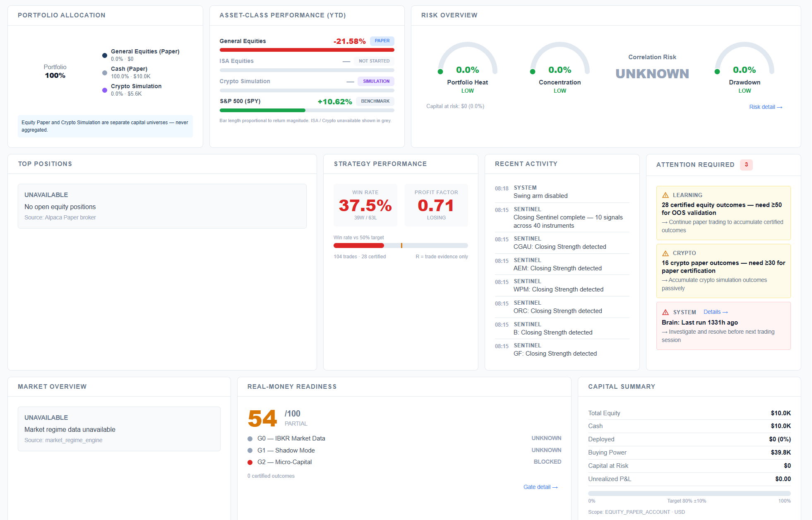
Task: Click the LEARNING warning triangle icon
Action: click(x=665, y=195)
